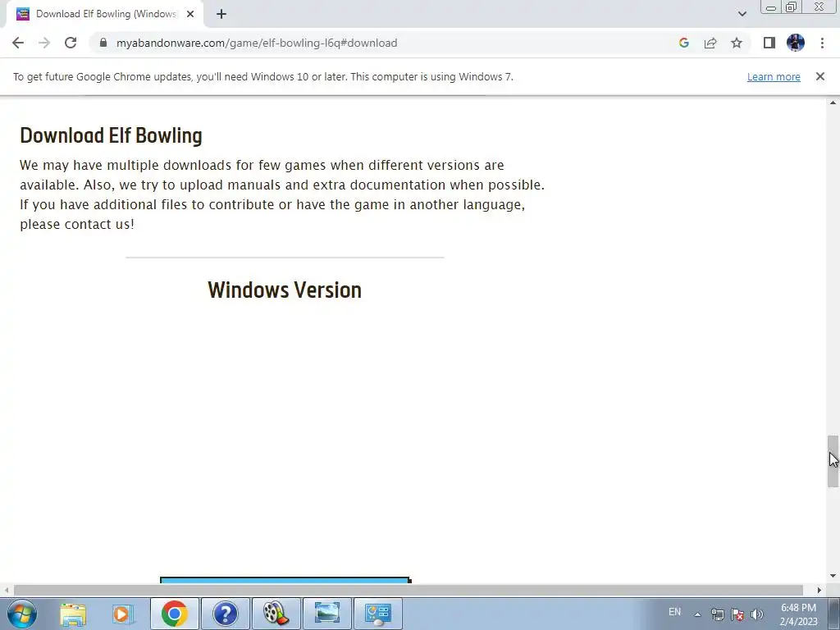View site information via lock icon
840x630 pixels.
click(103, 43)
